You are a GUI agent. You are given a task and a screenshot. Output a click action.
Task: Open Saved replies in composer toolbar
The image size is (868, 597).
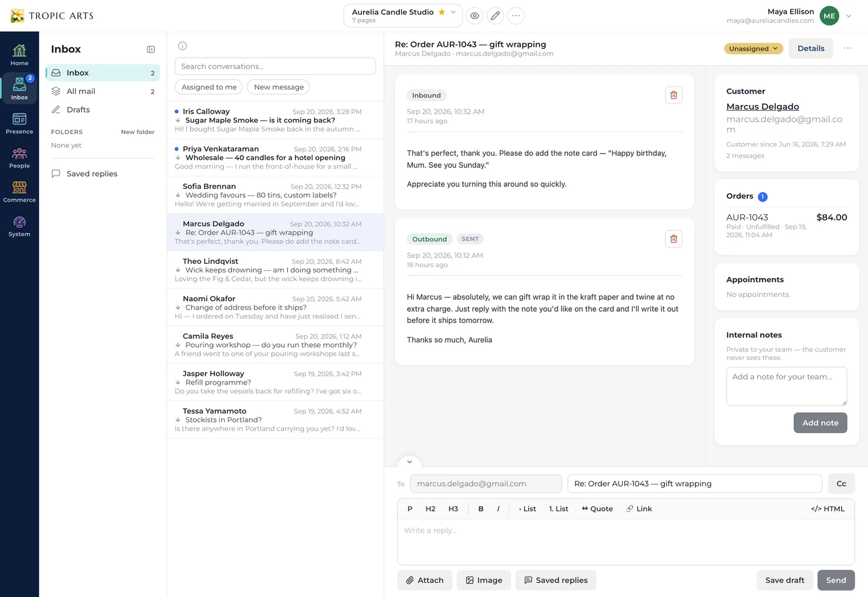click(556, 580)
